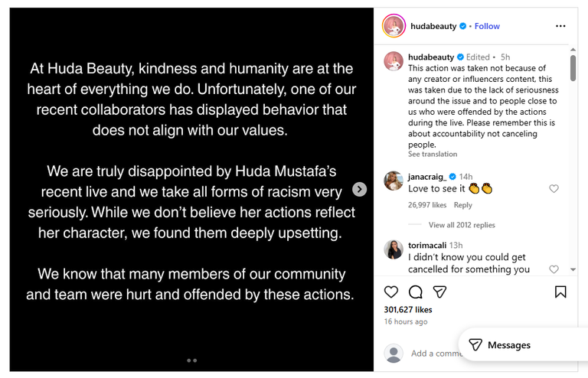Open torimacali's profile avatar

coord(394,249)
